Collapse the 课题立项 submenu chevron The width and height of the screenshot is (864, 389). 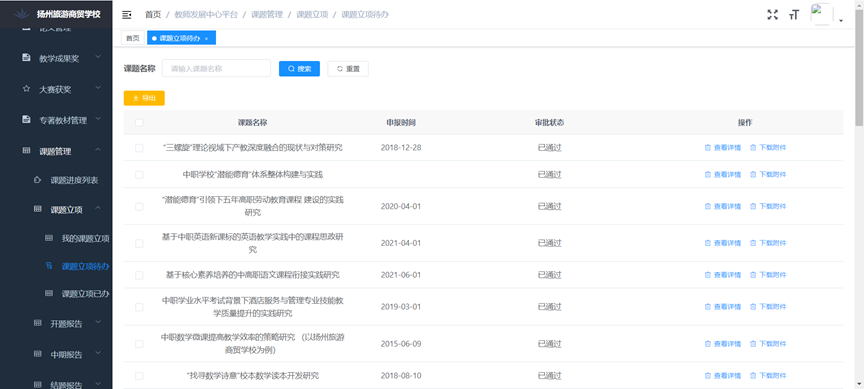coord(98,208)
